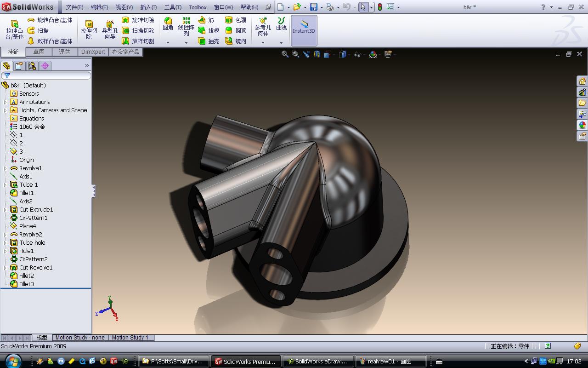Click the Zoom to Area view icon
The image size is (588, 368).
[295, 54]
